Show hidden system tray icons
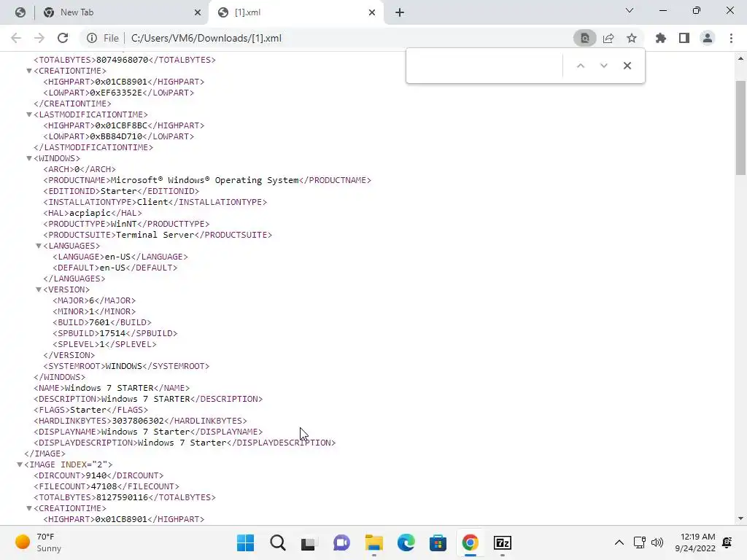This screenshot has width=747, height=560. click(619, 542)
